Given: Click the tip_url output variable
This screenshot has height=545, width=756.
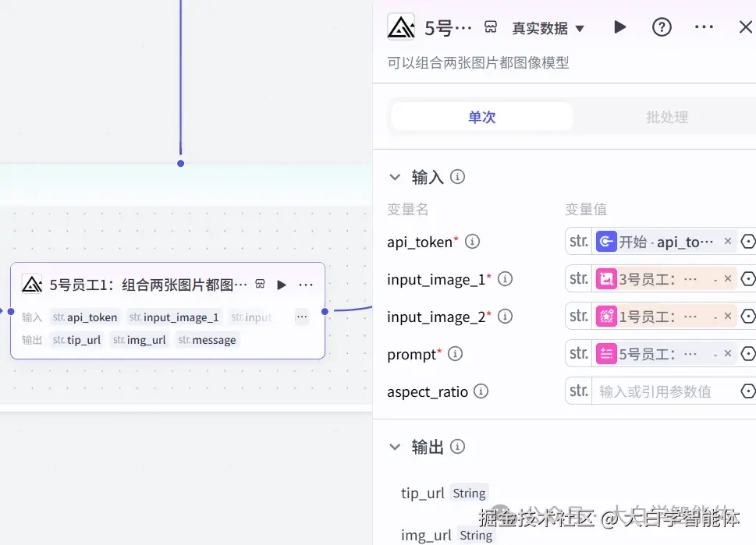Looking at the screenshot, I should 422,493.
